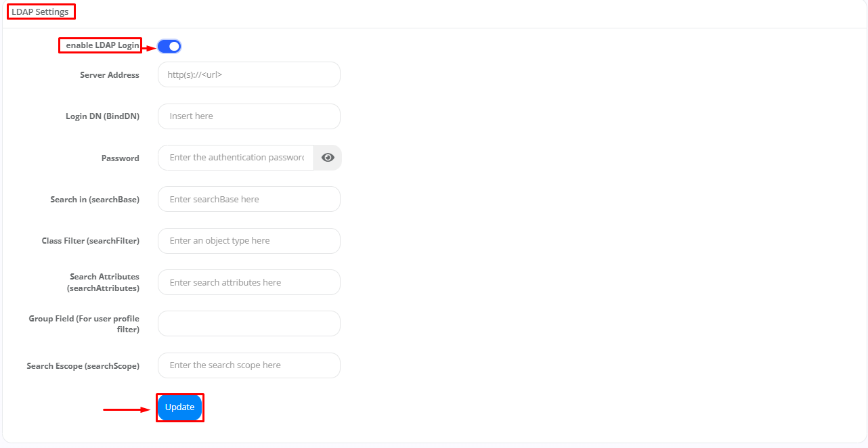Click the Search in (searchBase) label

[95, 200]
